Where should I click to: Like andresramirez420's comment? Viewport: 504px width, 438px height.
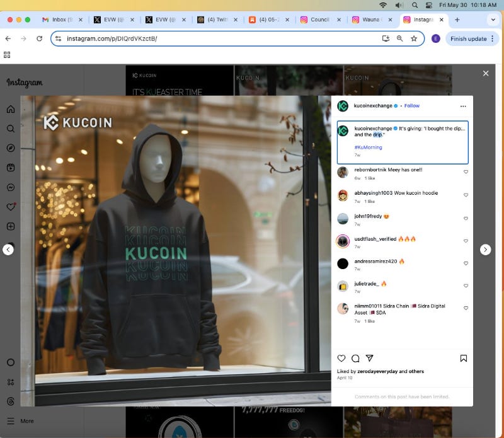pyautogui.click(x=466, y=263)
